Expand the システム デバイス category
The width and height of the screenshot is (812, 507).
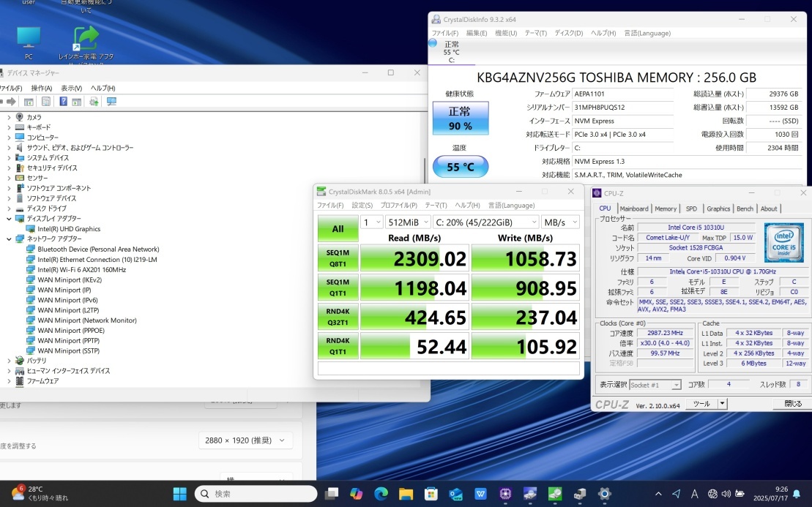(x=9, y=158)
